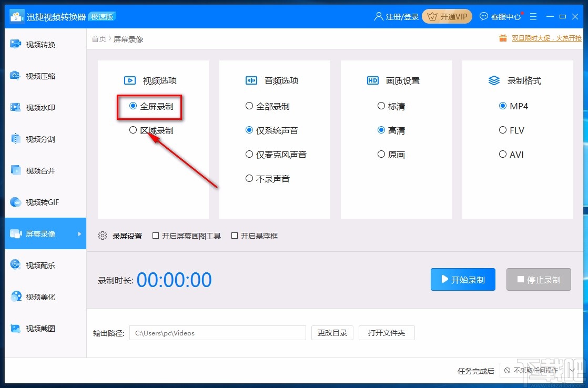Expand the hamburger menu at top right
Viewport: 588px width, 388px height.
pyautogui.click(x=533, y=16)
